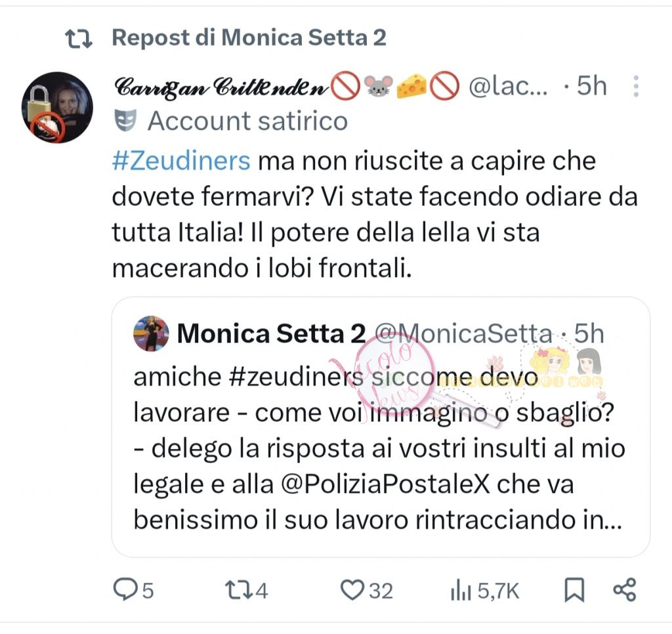672x634 pixels.
Task: Like the post with the heart icon
Action: pyautogui.click(x=352, y=590)
